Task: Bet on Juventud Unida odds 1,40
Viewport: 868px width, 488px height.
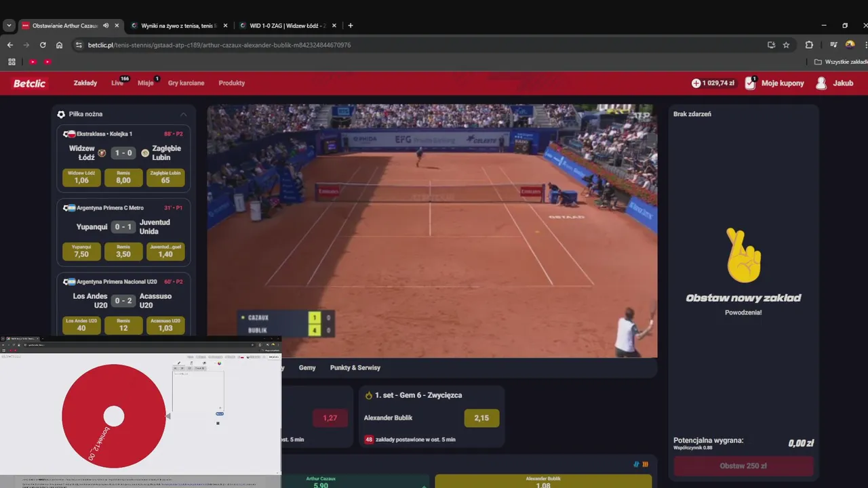Action: point(165,251)
